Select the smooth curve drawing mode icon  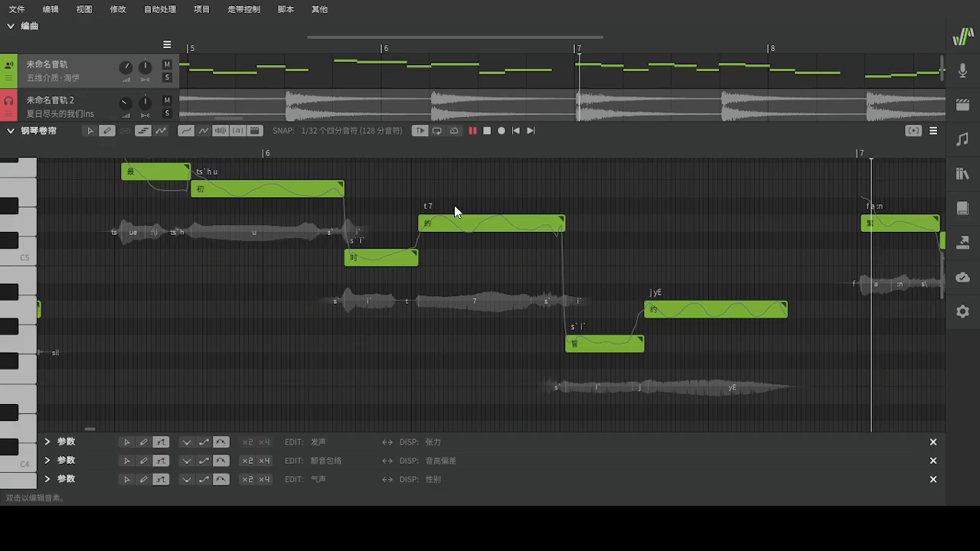186,131
